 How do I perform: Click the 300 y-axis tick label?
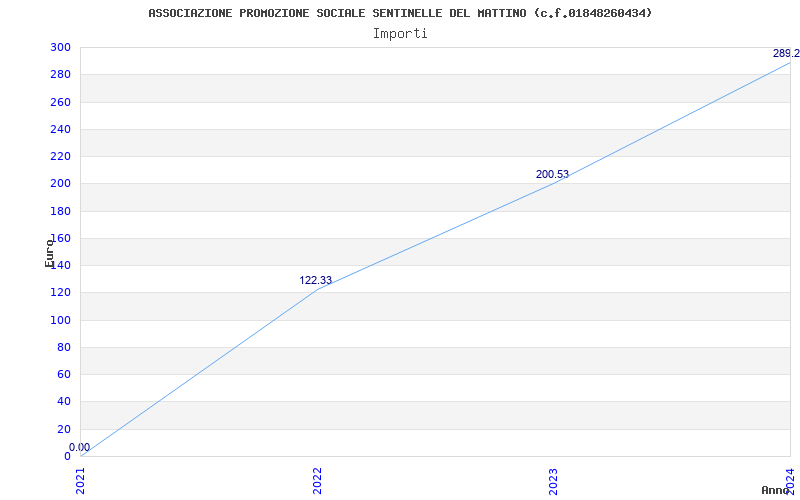(x=61, y=47)
